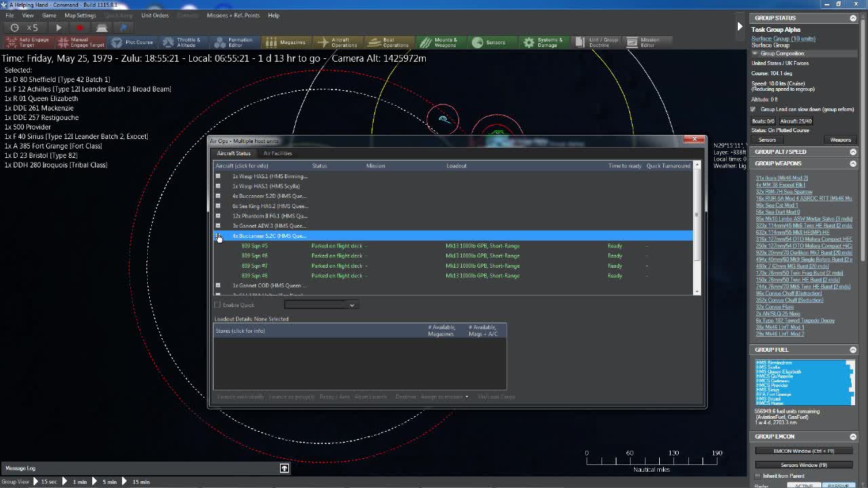Open Mounts & Weapons

point(439,42)
